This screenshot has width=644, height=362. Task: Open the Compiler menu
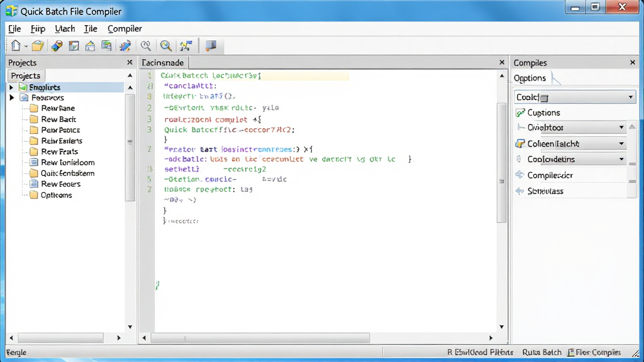[125, 29]
